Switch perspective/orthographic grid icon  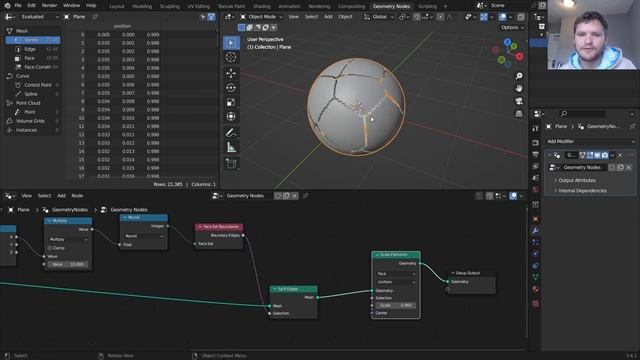tap(519, 113)
